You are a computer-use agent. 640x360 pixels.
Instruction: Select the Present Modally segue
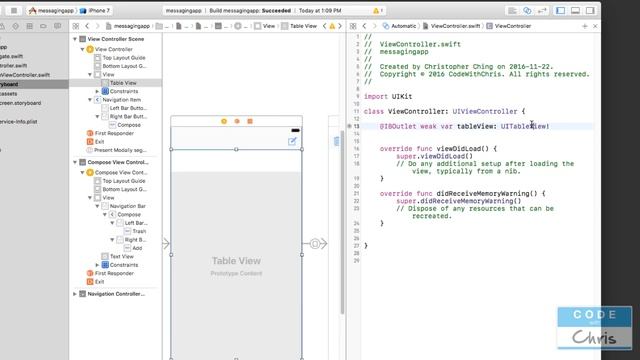tap(116, 150)
